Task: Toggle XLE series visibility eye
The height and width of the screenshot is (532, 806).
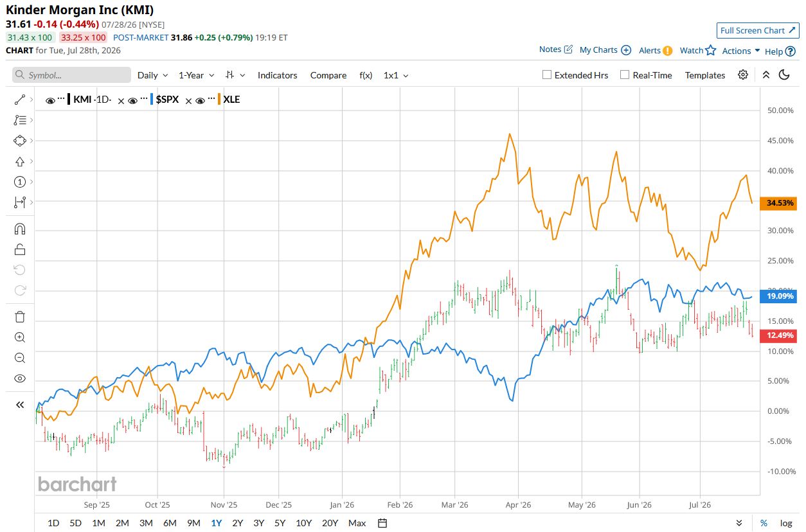Action: click(x=200, y=101)
